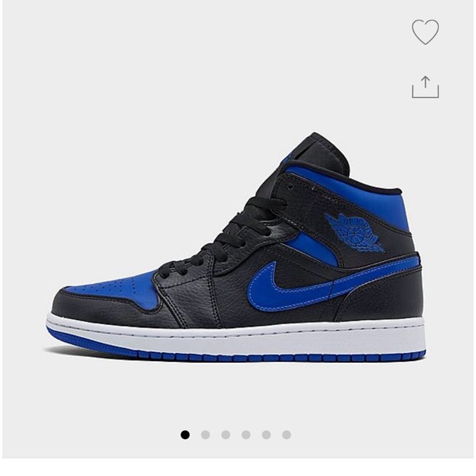476x476 pixels.
Task: Open the share options icon
Action: point(425,87)
